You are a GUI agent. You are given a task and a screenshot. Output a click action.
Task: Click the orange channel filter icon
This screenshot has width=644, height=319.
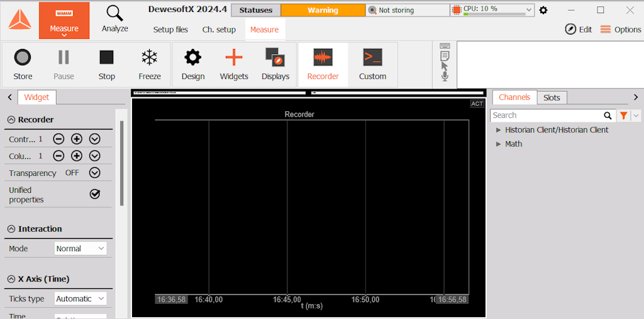point(623,116)
